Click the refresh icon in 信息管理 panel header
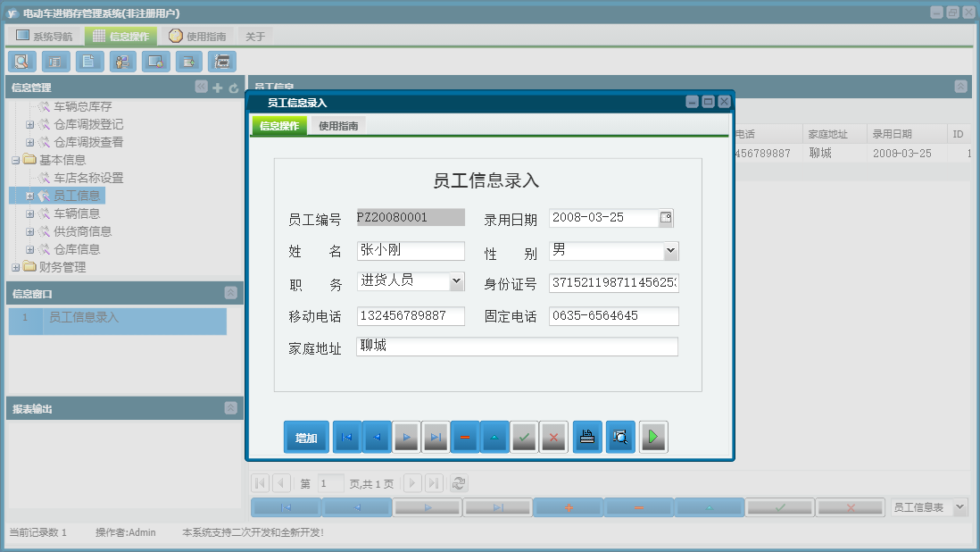The image size is (980, 552). (x=234, y=88)
